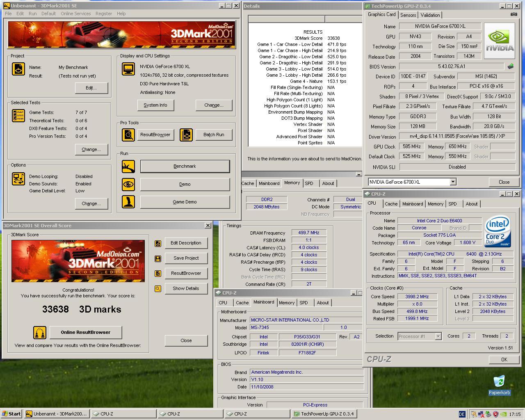Click the Unbenannt 3DMark2001 taskbar button
This screenshot has width=525, height=420.
point(57,414)
